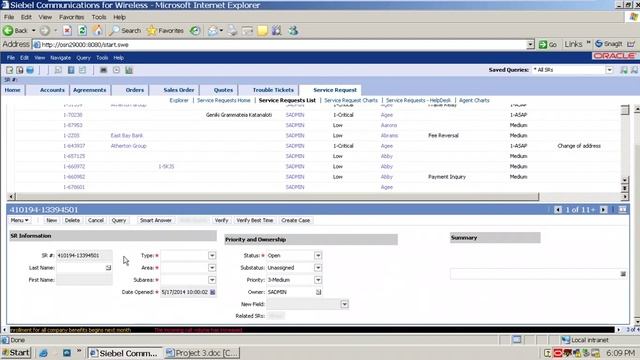Image resolution: width=640 pixels, height=360 pixels.
Task: Click the second Siebel toolbar icon
Action: [20, 70]
